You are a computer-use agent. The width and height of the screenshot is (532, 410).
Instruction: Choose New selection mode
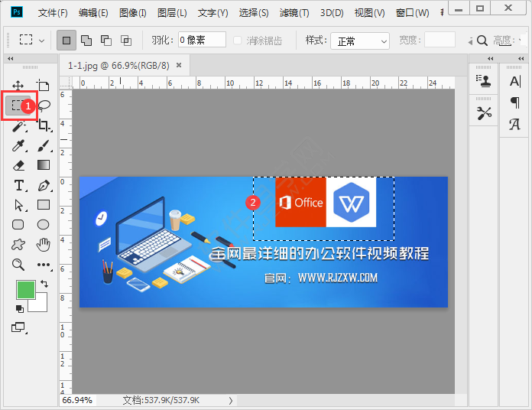[66, 41]
